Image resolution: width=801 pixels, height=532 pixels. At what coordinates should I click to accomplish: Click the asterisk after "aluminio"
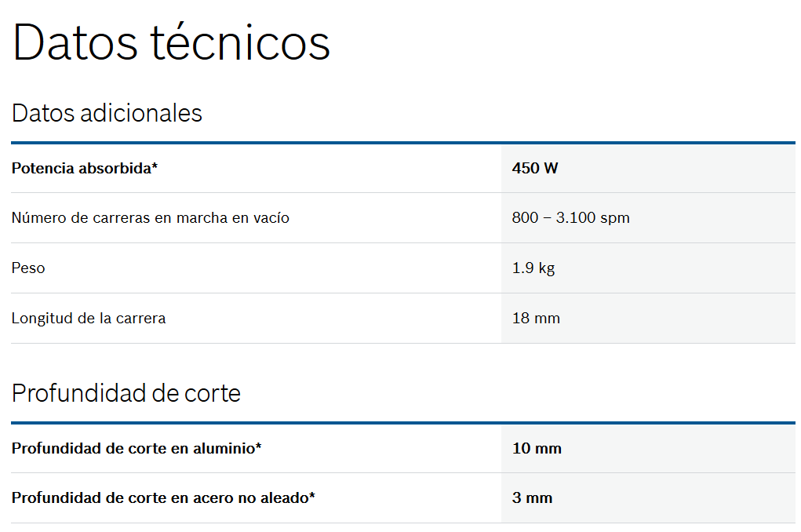click(259, 447)
